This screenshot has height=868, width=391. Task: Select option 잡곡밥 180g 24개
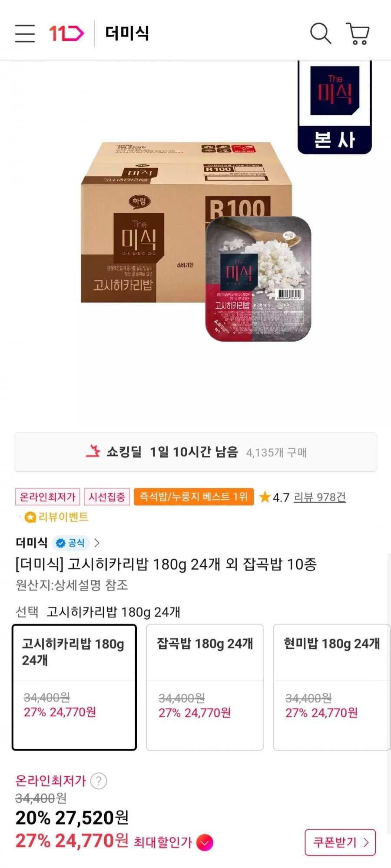(x=205, y=687)
